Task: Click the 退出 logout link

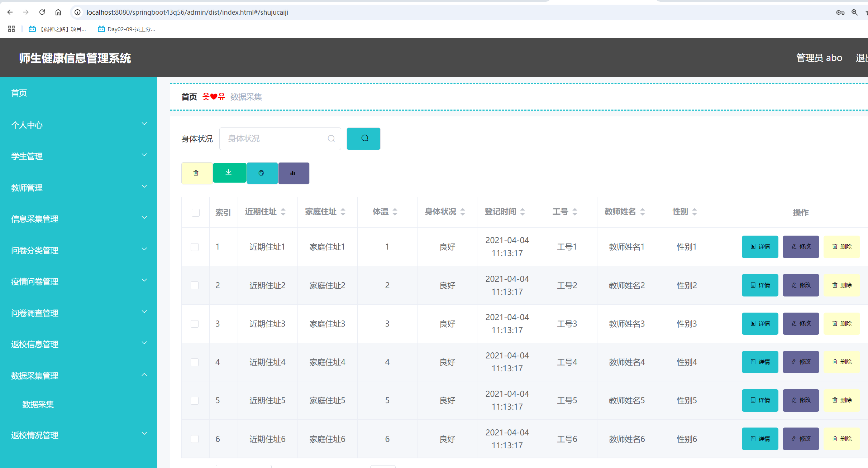Action: (x=861, y=58)
